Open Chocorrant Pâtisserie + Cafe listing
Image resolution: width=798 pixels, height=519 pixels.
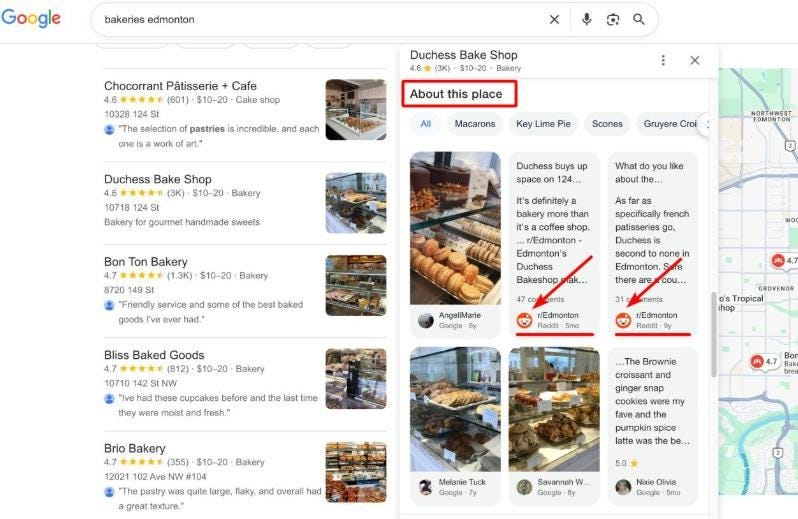point(180,86)
